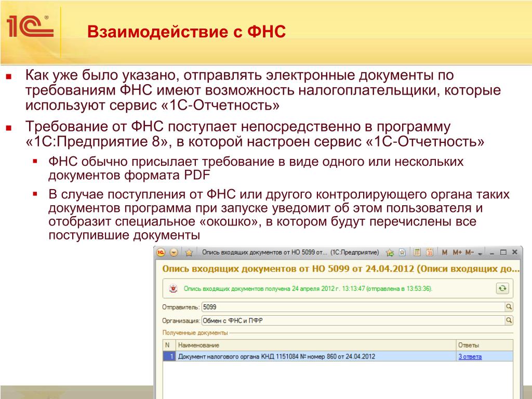Viewport: 532px width, 399px height.
Task: Click the Организация field Обмен с ФНС и ПФР
Action: [353, 320]
